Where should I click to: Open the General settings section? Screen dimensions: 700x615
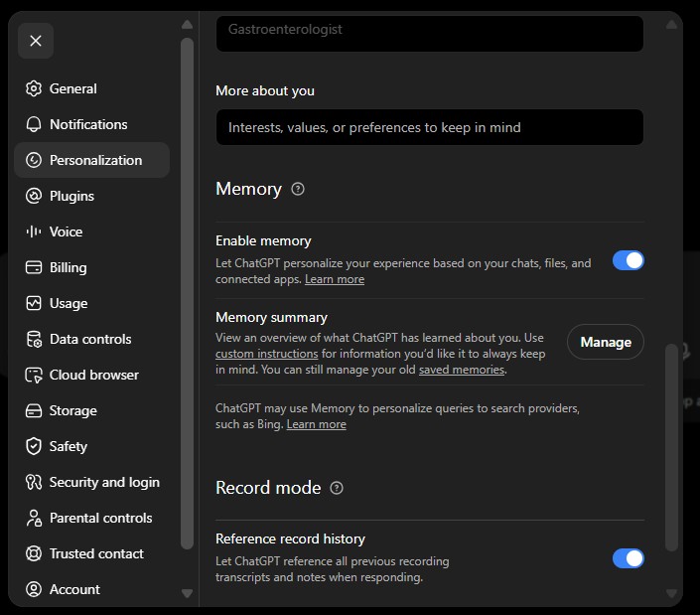91,88
